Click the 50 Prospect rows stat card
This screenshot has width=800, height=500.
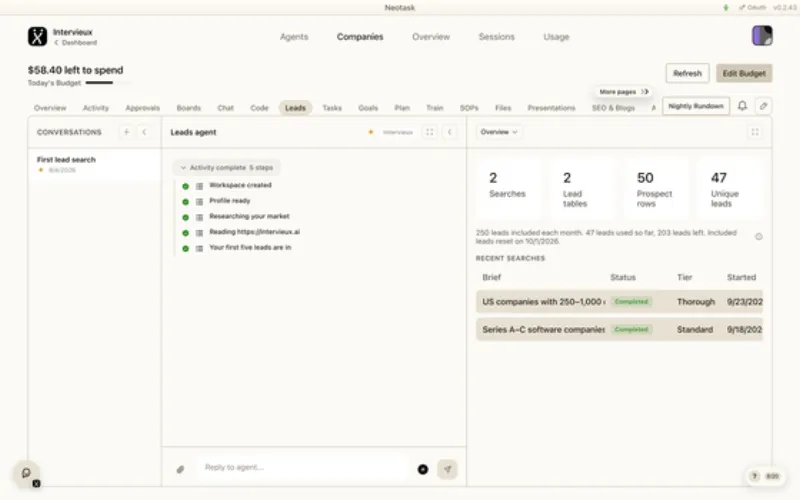coord(656,189)
